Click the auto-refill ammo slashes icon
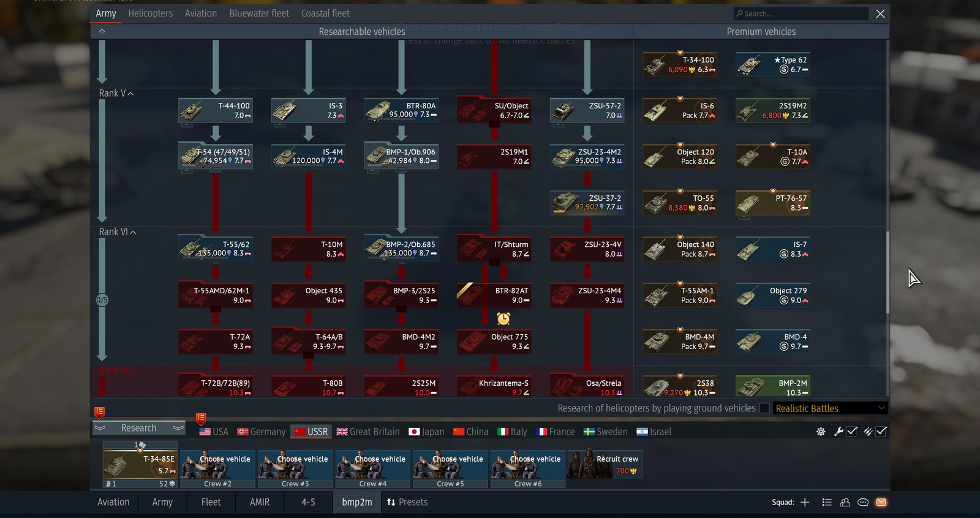The height and width of the screenshot is (518, 980). click(868, 432)
